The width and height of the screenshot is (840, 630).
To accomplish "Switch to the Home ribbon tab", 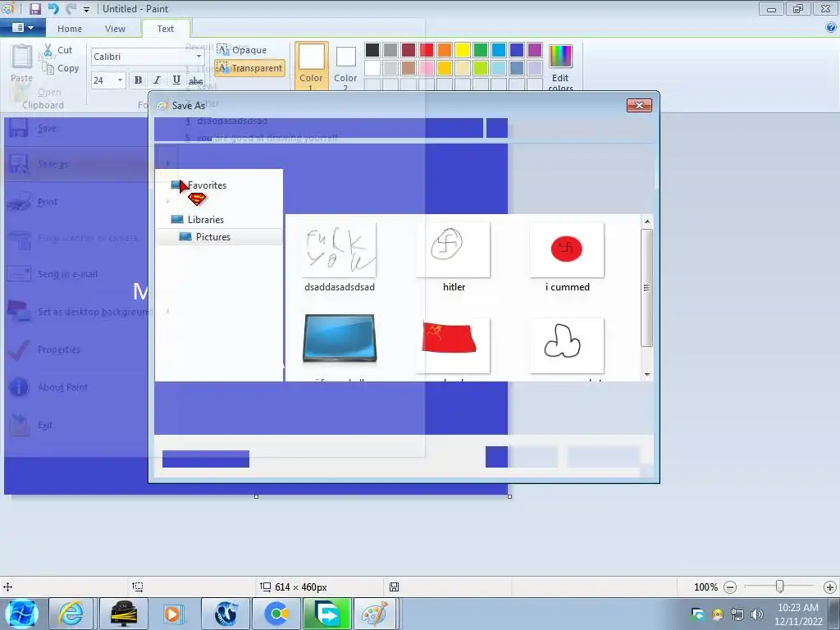I will pyautogui.click(x=70, y=29).
